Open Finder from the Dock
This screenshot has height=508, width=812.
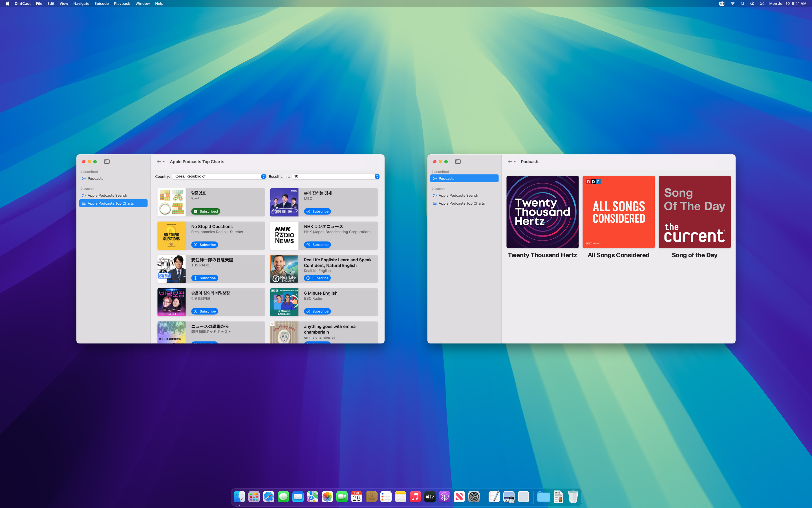pos(239,497)
